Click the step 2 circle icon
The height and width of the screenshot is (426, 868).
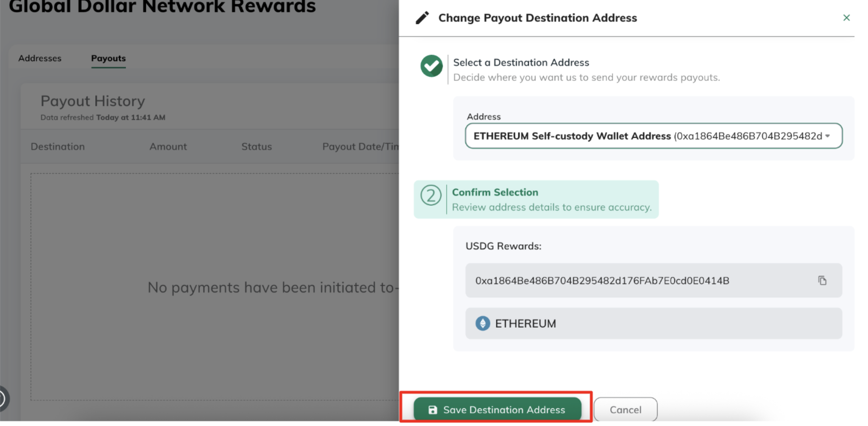pyautogui.click(x=431, y=195)
